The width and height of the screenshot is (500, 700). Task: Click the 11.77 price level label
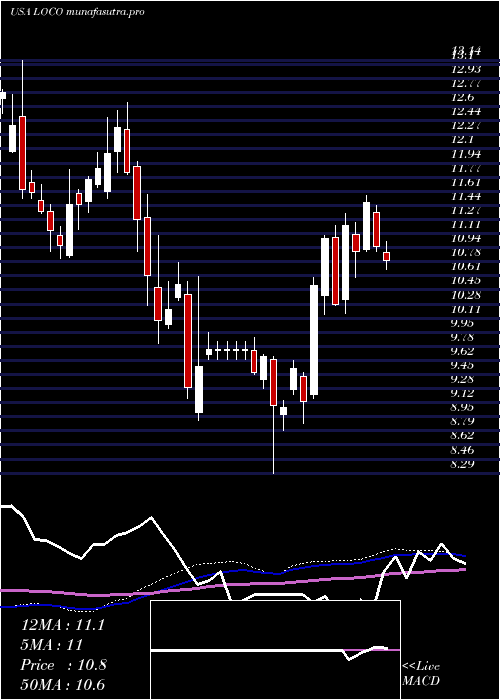click(x=466, y=168)
